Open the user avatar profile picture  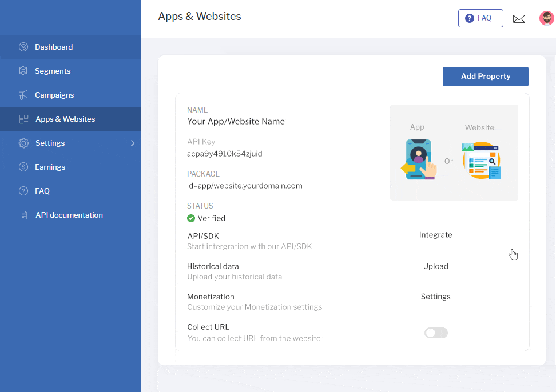coord(547,18)
